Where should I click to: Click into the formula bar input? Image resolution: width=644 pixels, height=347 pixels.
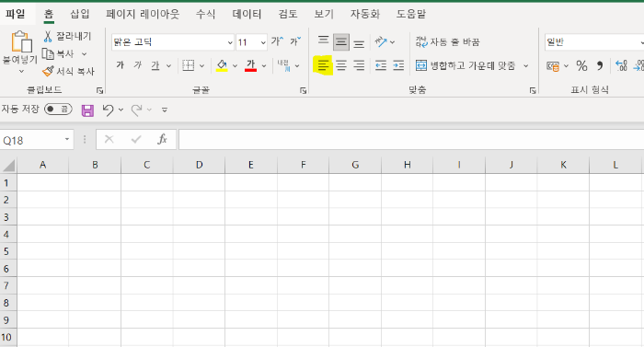[x=410, y=140]
